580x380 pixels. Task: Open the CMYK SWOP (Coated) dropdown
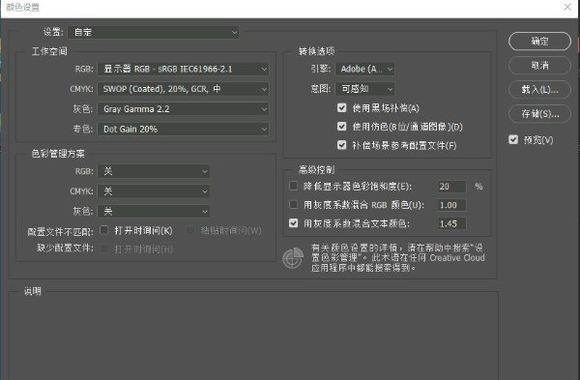coord(183,89)
